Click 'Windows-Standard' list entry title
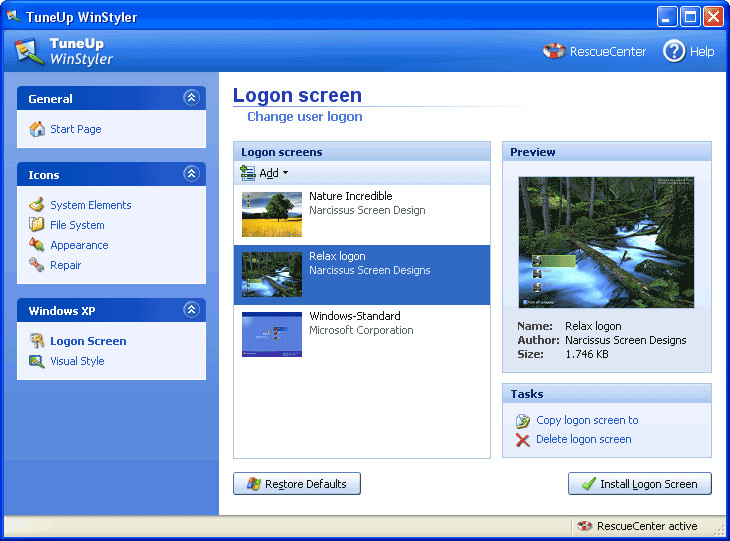 [355, 316]
